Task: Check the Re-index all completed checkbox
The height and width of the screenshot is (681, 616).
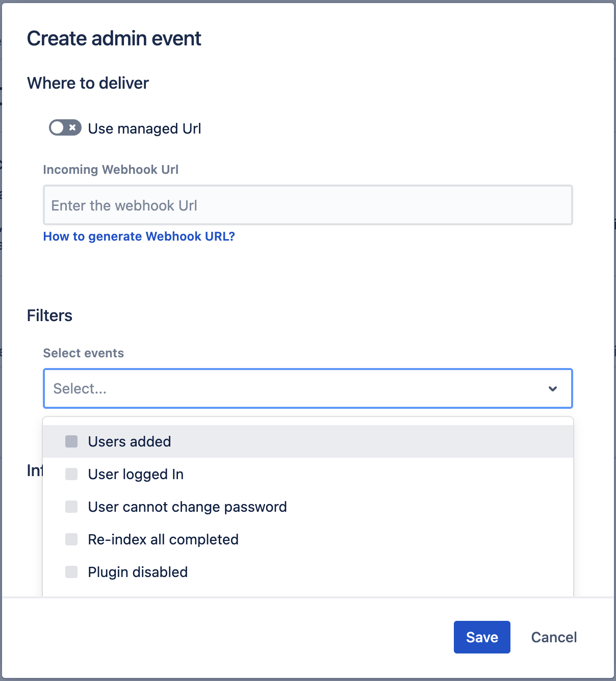Action: pos(71,539)
